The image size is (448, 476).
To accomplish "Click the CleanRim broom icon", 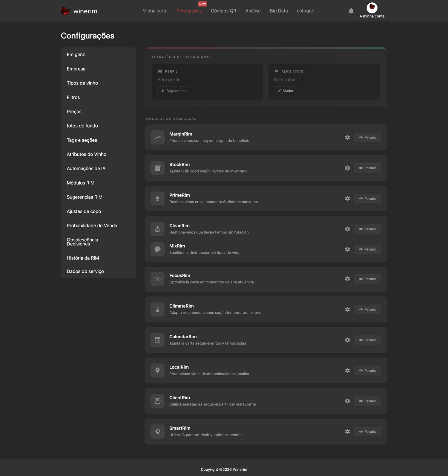I will (x=157, y=229).
